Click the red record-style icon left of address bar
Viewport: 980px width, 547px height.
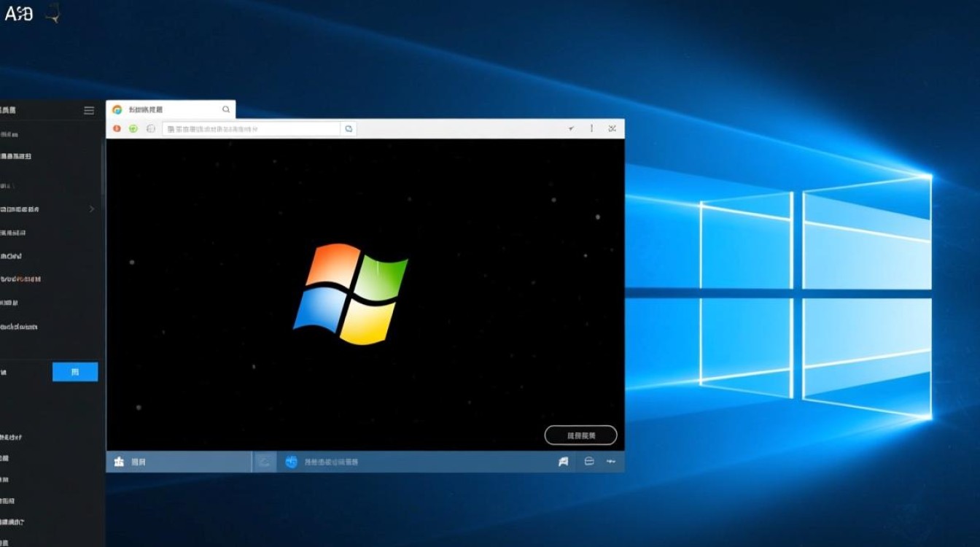coord(116,128)
